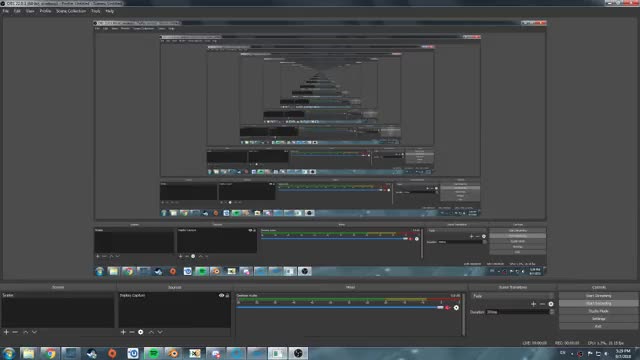Open the Edit menu
This screenshot has width=640, height=360.
point(17,11)
